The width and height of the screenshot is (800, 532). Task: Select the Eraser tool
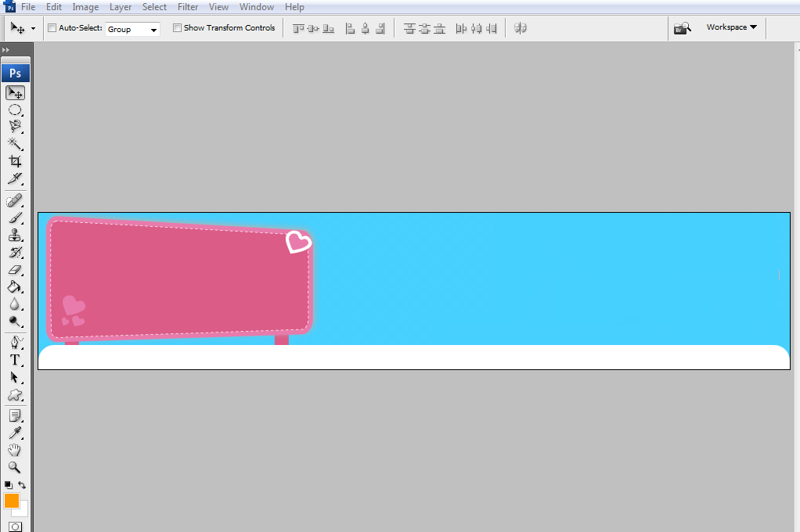click(16, 270)
